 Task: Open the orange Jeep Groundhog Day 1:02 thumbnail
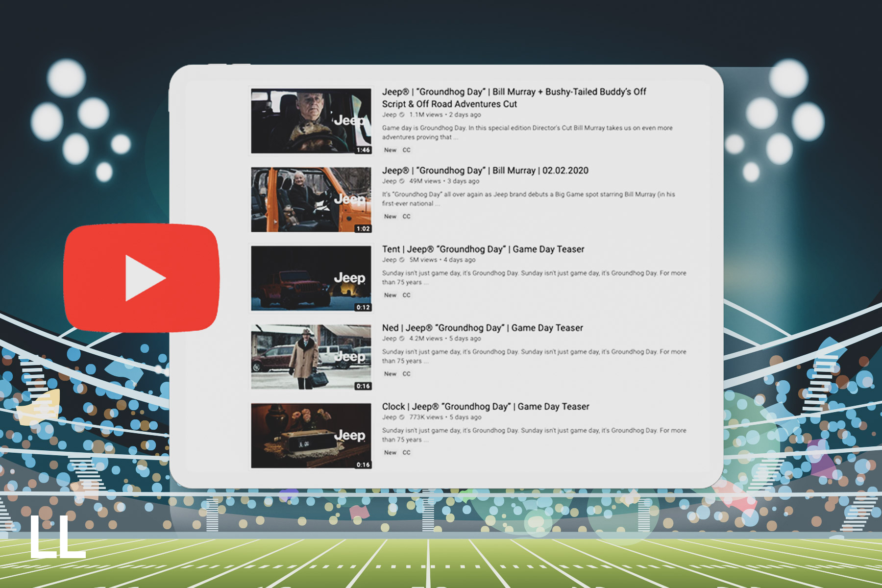pos(311,200)
